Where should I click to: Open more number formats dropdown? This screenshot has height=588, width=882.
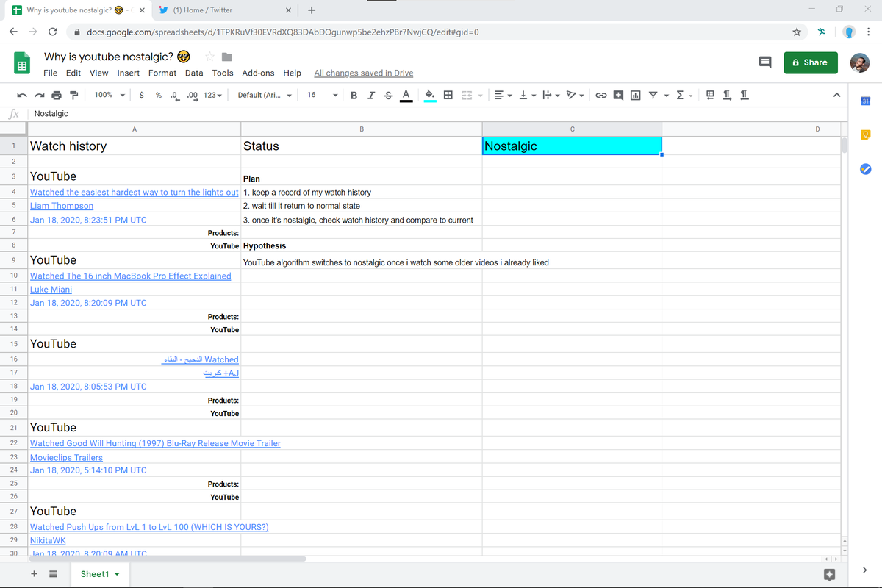(x=212, y=95)
